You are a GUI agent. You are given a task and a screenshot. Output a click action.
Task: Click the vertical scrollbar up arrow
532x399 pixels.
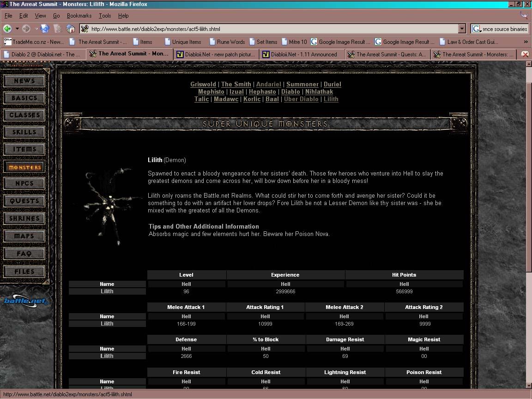[x=529, y=64]
